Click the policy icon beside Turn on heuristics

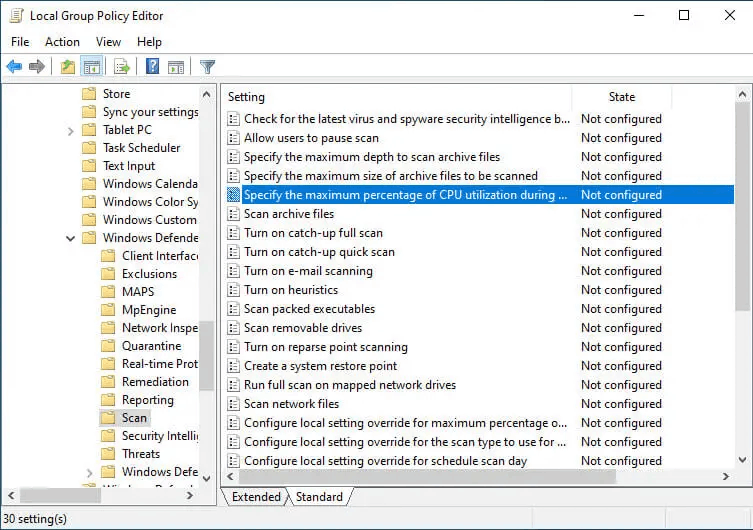(233, 290)
